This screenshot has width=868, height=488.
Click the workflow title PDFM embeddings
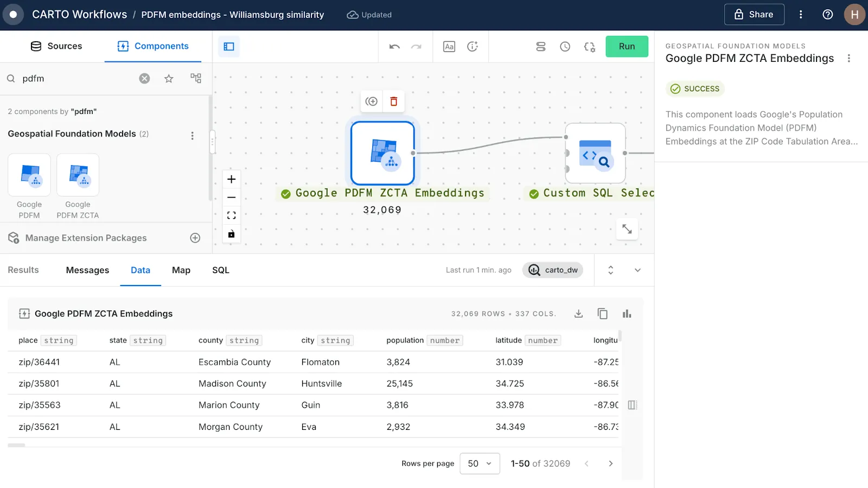[233, 15]
